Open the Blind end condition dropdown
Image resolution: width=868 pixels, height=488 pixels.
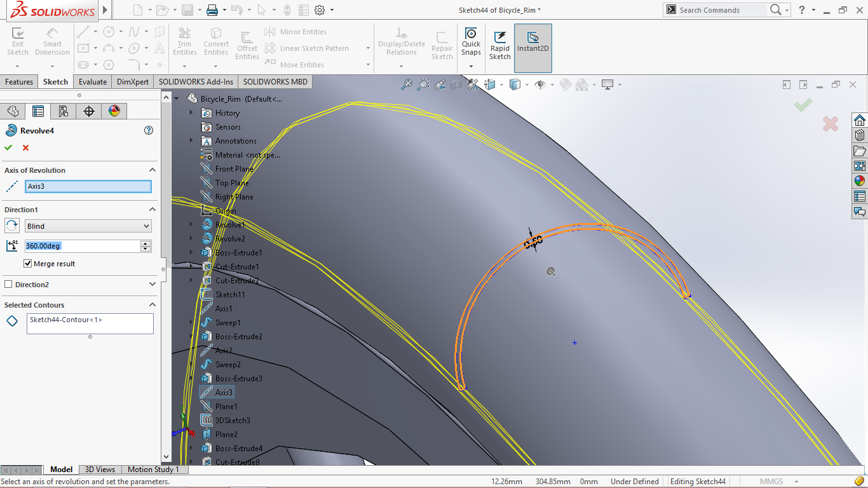coord(147,226)
